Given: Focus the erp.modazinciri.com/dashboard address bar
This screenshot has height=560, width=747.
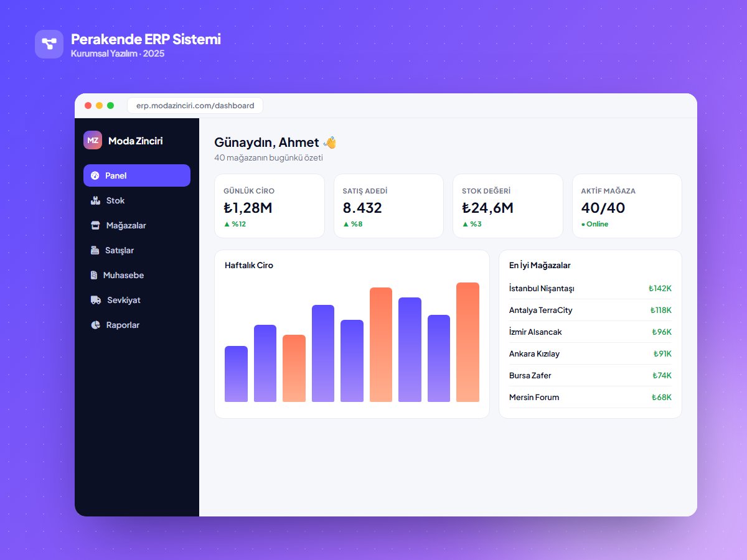Looking at the screenshot, I should (195, 106).
